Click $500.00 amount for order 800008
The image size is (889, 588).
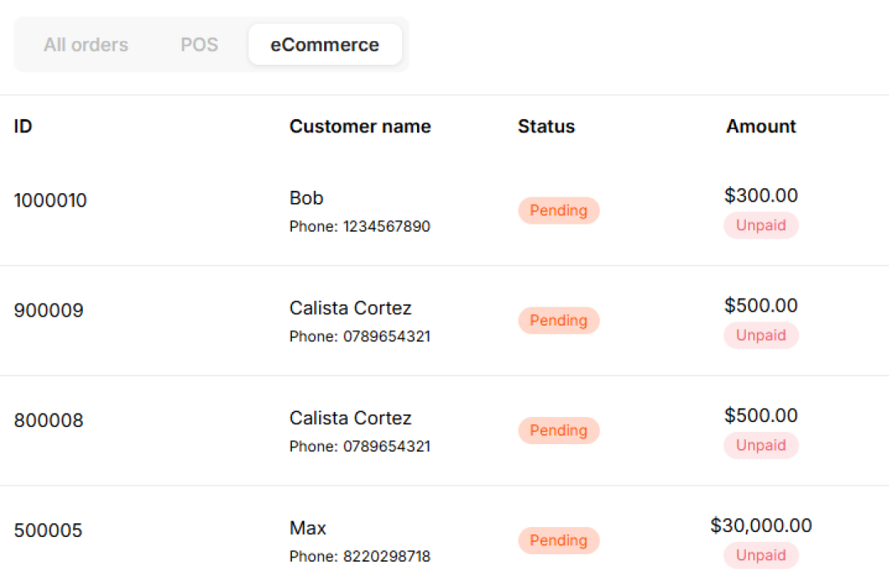761,415
